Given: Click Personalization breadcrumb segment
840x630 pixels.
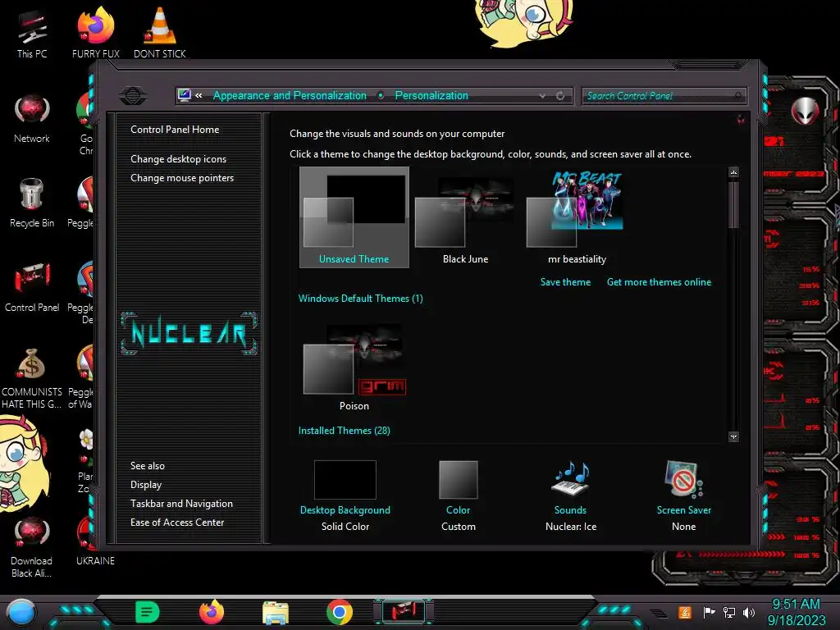Looking at the screenshot, I should pyautogui.click(x=431, y=95).
